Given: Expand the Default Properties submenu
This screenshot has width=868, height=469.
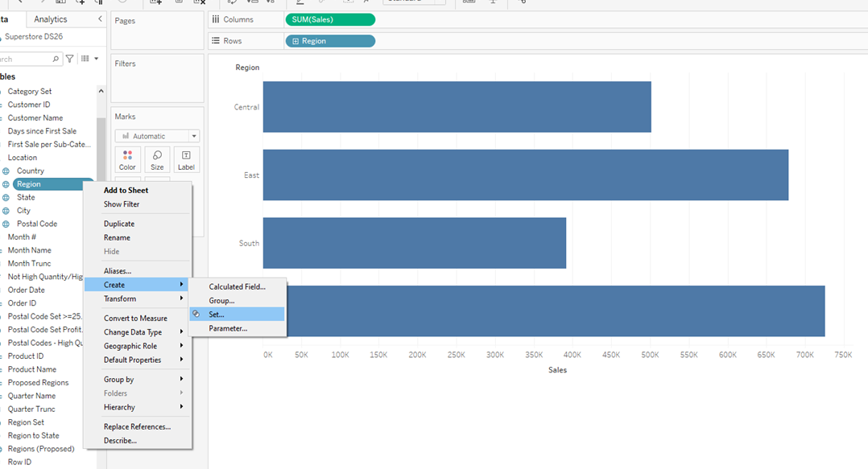Looking at the screenshot, I should [138, 360].
